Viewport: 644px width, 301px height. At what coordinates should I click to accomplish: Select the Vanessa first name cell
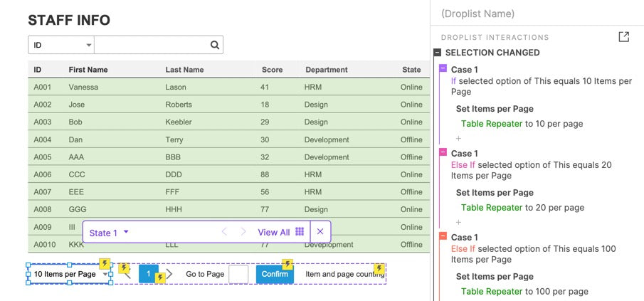(x=83, y=87)
